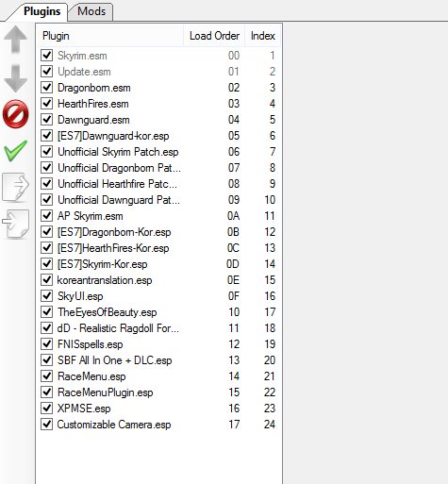The width and height of the screenshot is (448, 484).
Task: Click the SkyUI.esp plugin name
Action: click(x=80, y=296)
